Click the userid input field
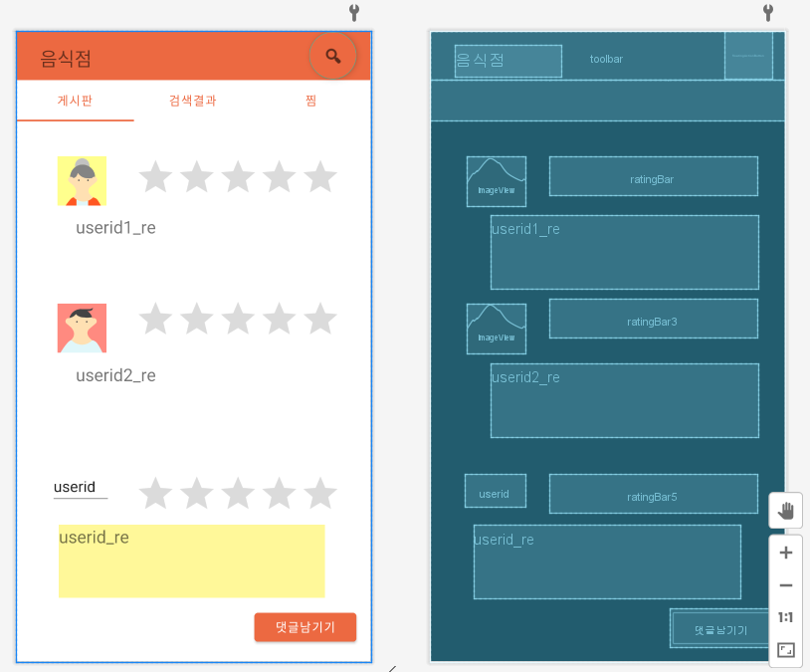Image resolution: width=810 pixels, height=672 pixels. point(81,488)
